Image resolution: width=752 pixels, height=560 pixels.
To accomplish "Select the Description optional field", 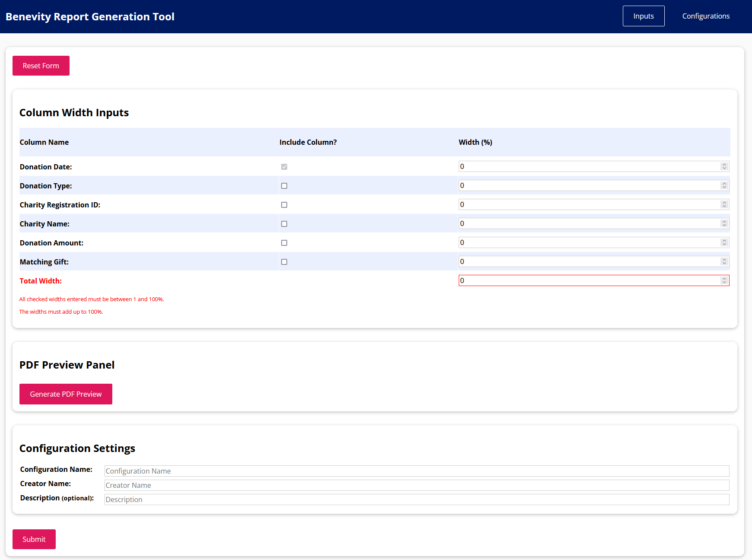I will pos(417,500).
